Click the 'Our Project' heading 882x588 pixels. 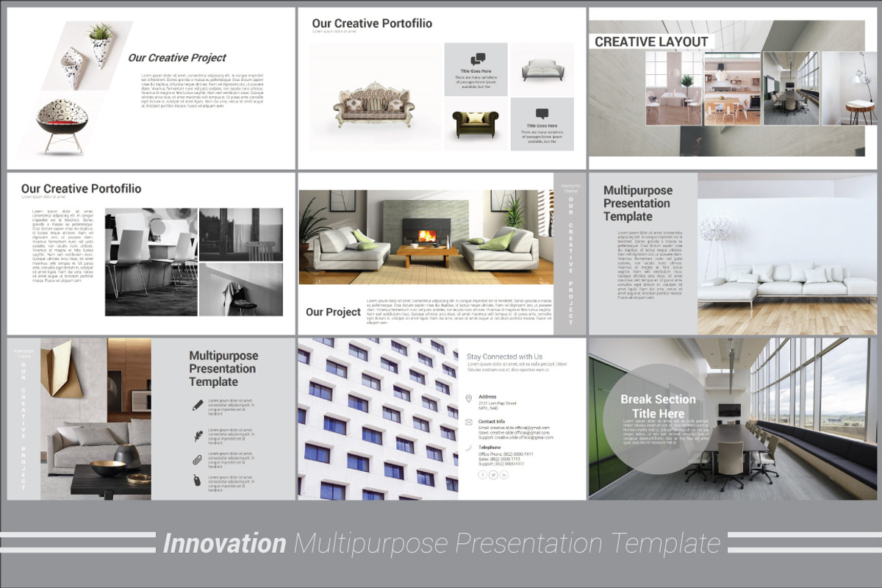point(333,312)
